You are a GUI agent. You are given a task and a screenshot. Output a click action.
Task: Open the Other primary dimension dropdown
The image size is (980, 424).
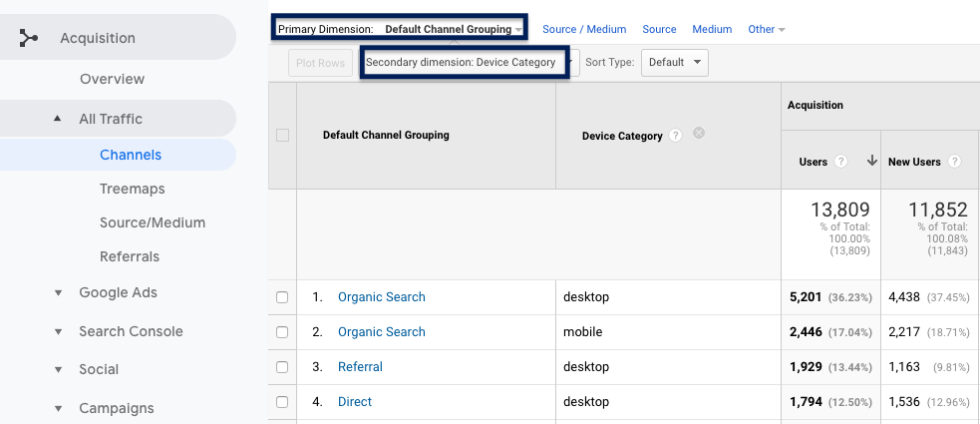(766, 29)
